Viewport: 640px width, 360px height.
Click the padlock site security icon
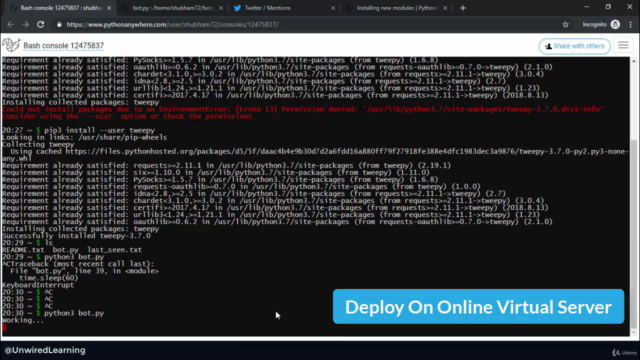pyautogui.click(x=59, y=24)
